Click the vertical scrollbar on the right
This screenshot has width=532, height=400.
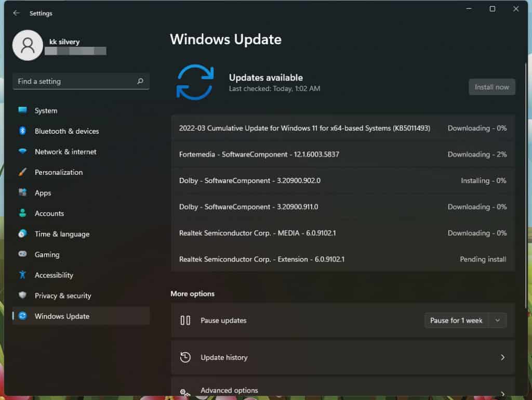click(526, 185)
